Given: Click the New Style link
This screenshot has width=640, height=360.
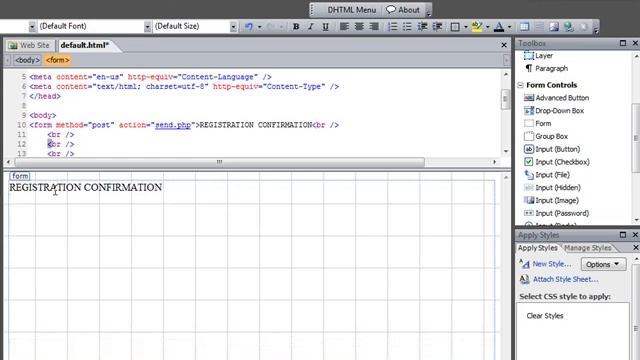Looking at the screenshot, I should pyautogui.click(x=551, y=264).
